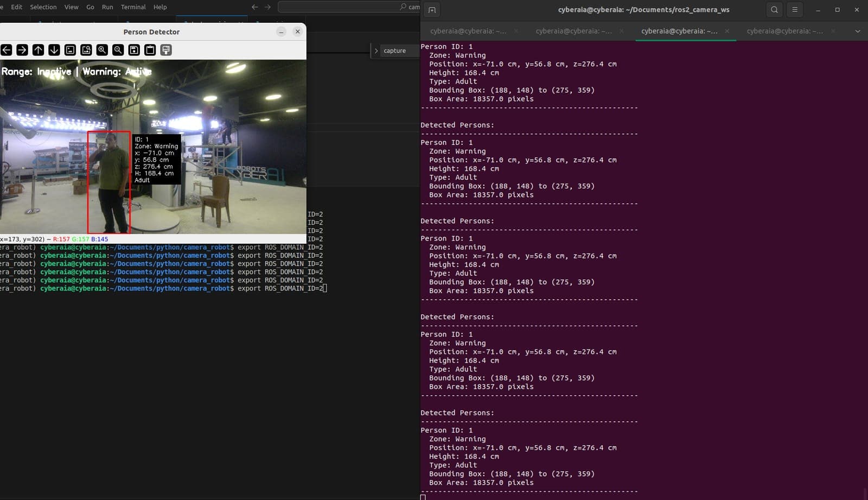Copy Person Detector image to clipboard
Screen dimensions: 868x500
coord(150,50)
